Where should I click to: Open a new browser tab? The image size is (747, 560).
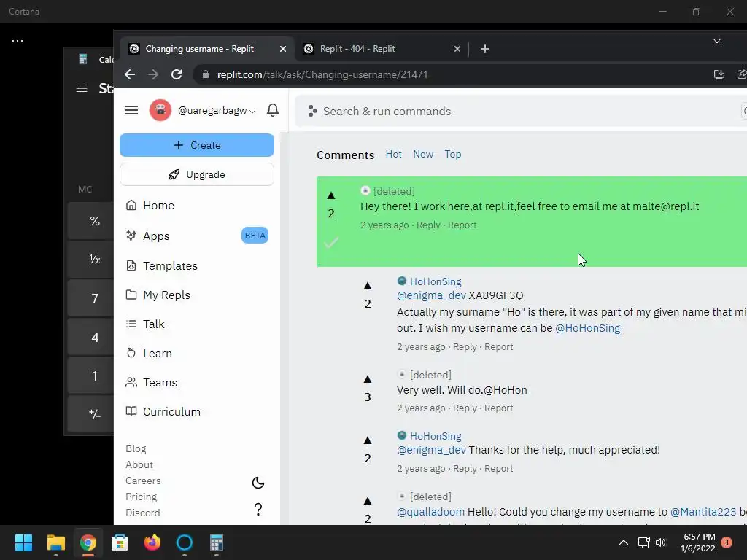(485, 49)
